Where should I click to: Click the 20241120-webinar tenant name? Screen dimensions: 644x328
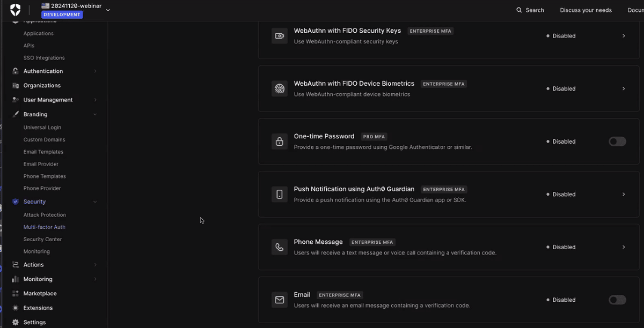76,6
